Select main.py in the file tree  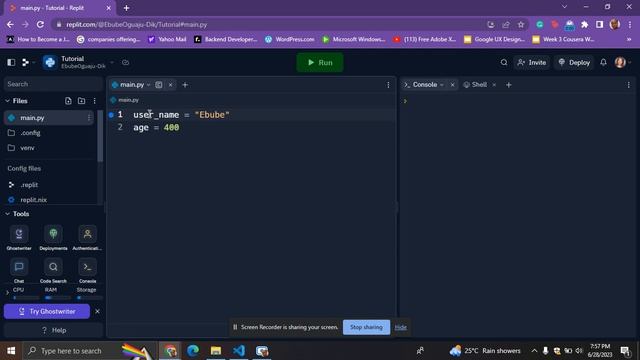coord(49,118)
